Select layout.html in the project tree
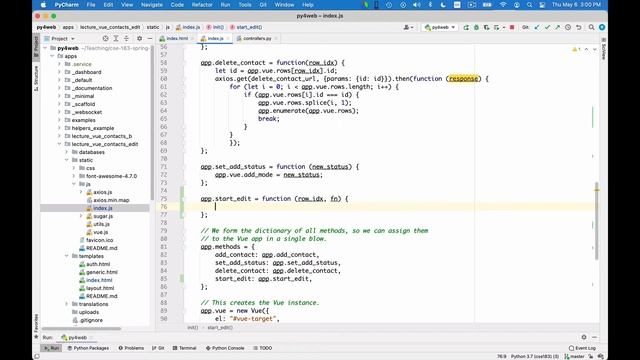Viewport: 640px width, 360px height. tap(100, 288)
